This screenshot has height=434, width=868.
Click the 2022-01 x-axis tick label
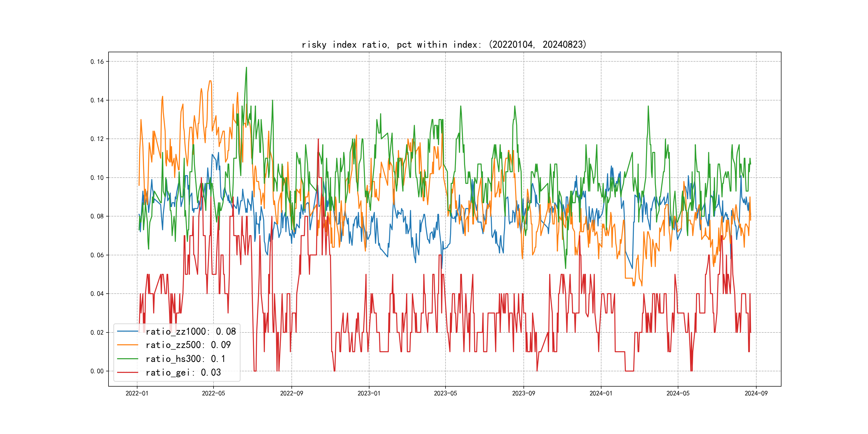click(x=137, y=393)
